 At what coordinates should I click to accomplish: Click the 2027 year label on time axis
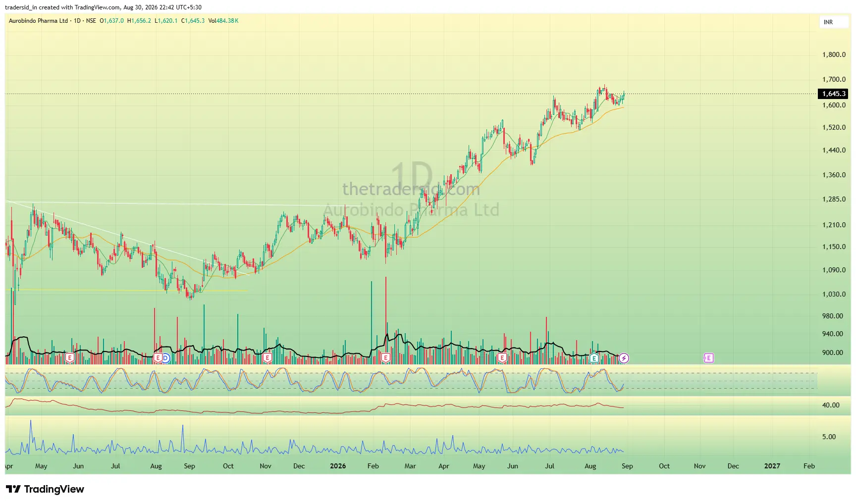point(772,466)
